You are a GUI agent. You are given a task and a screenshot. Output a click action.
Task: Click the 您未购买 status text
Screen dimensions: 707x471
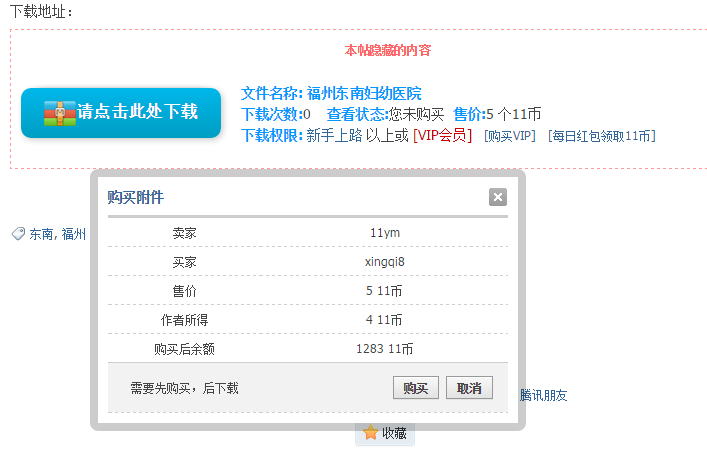coord(417,114)
